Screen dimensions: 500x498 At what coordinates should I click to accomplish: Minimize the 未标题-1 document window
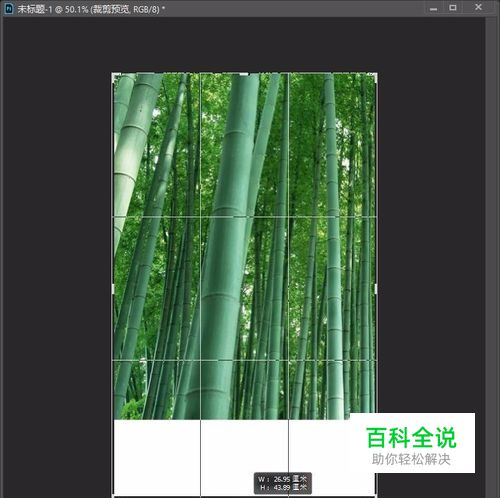click(433, 8)
